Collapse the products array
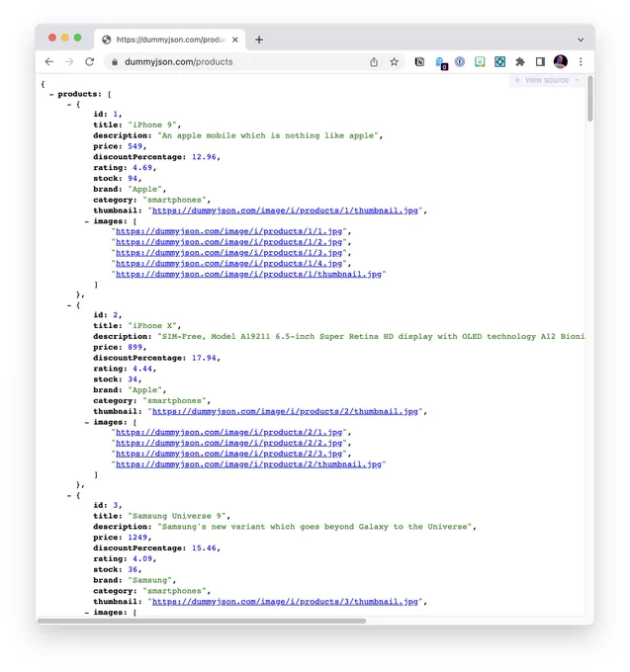The image size is (630, 672). (x=51, y=94)
